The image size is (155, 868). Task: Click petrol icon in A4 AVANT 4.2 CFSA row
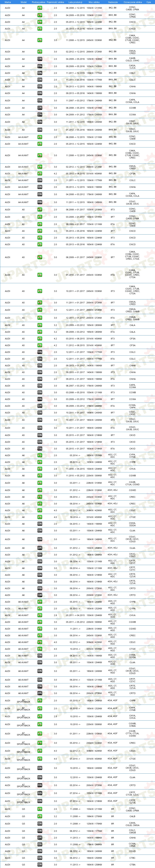click(40, 174)
